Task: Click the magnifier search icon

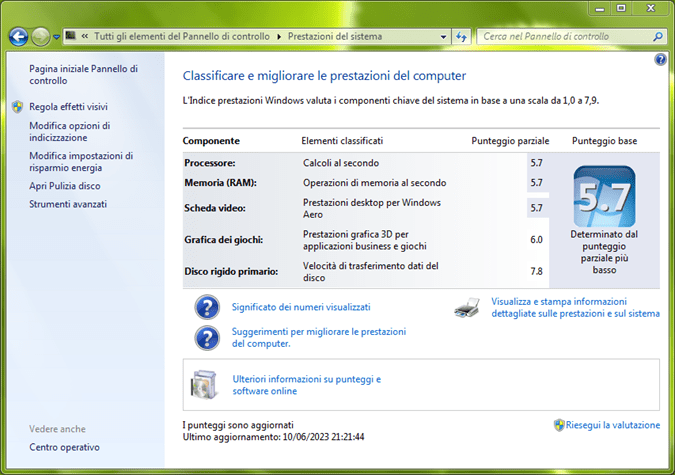Action: 657,37
